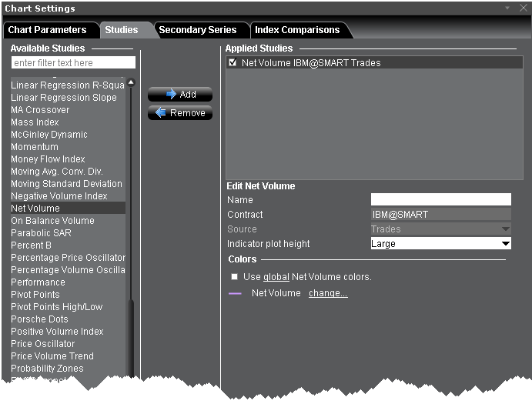532x404 pixels.
Task: Open the title bar dropdown arrow
Action: [507, 8]
